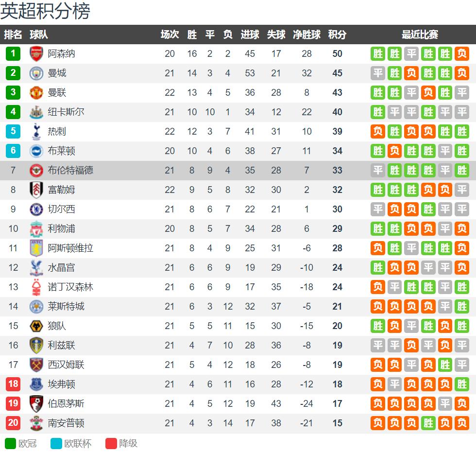Click Arsenal's most recent 负 result badge
The height and width of the screenshot is (453, 476).
462,53
